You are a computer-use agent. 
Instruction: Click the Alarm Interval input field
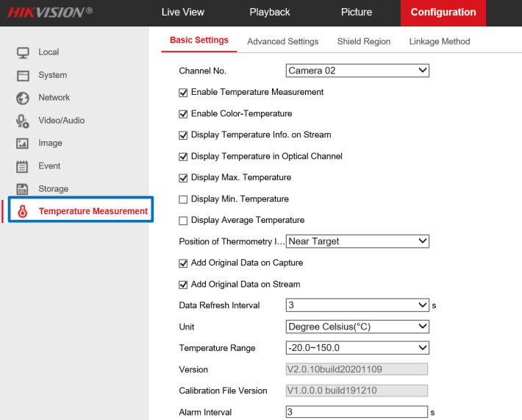[x=357, y=412]
